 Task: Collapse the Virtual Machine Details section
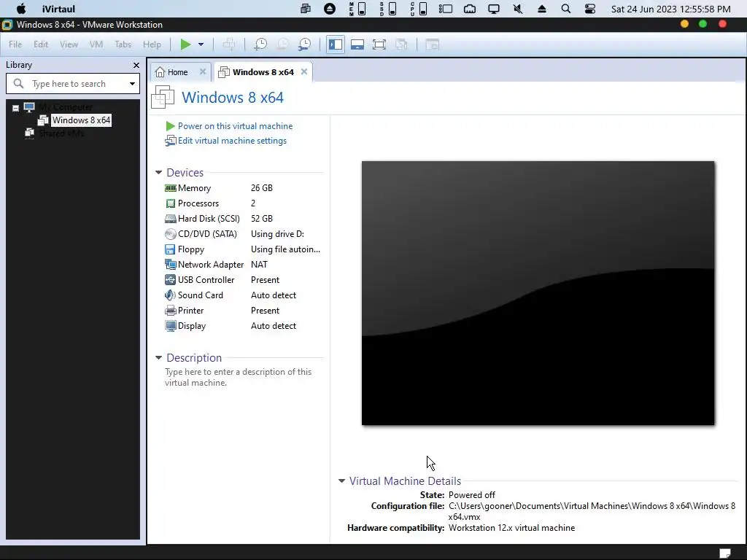pos(341,481)
